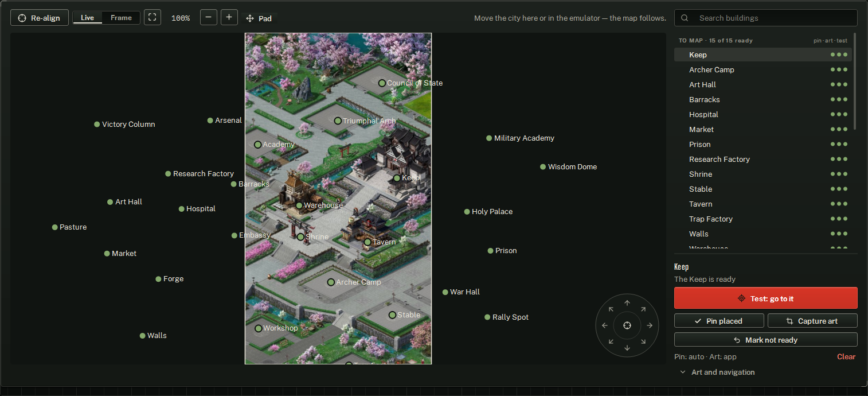Move city down-left with diagonal pad arrow

pyautogui.click(x=611, y=341)
